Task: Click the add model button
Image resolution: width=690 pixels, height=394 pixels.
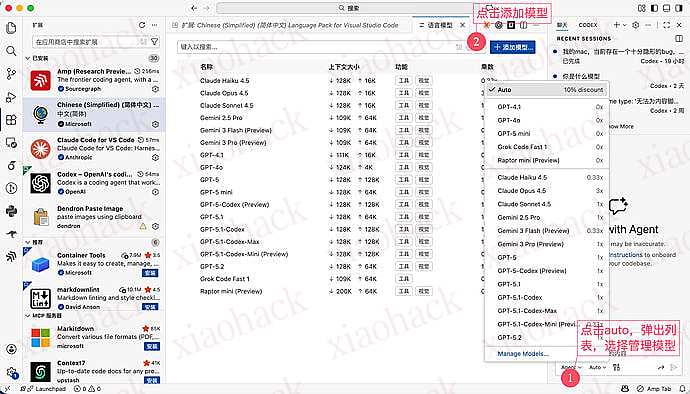Action: click(x=513, y=47)
